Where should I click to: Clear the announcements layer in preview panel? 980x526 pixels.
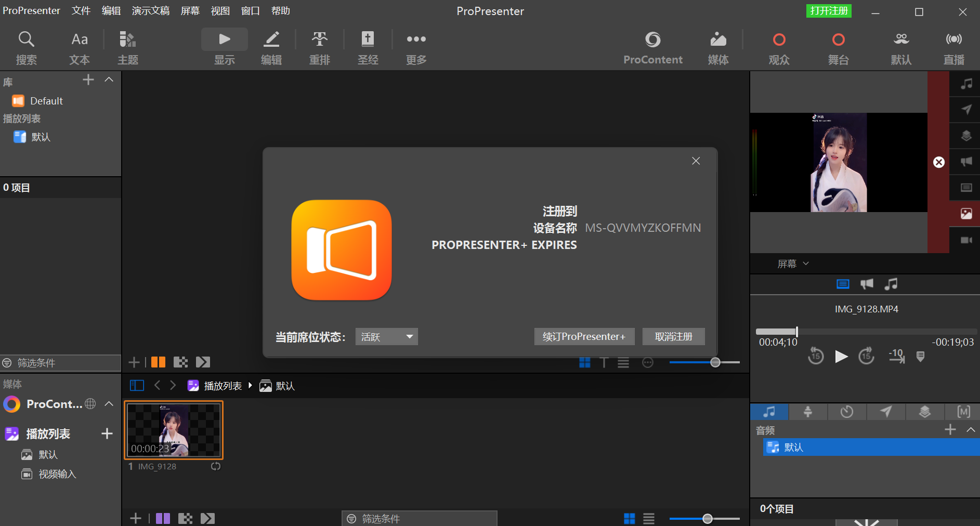[966, 162]
